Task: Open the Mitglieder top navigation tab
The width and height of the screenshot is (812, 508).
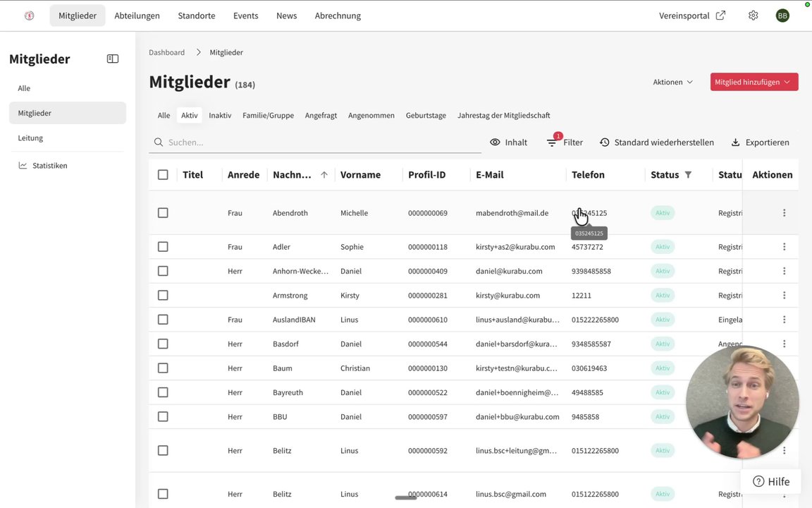Action: point(78,16)
